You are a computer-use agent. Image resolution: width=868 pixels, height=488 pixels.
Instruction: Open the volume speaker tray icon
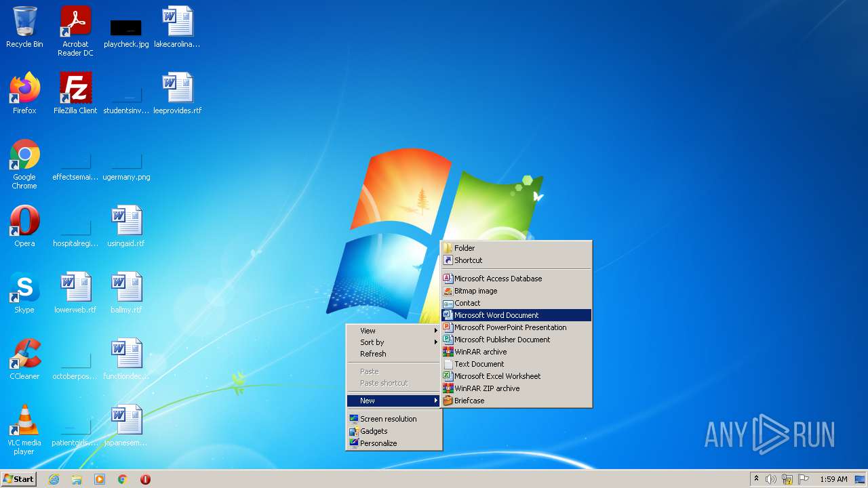coord(771,479)
